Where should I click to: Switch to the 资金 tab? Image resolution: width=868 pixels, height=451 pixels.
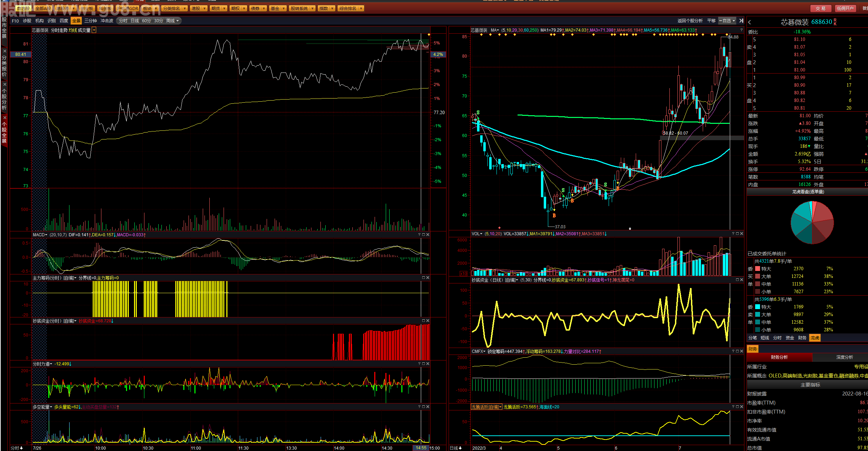[790, 338]
